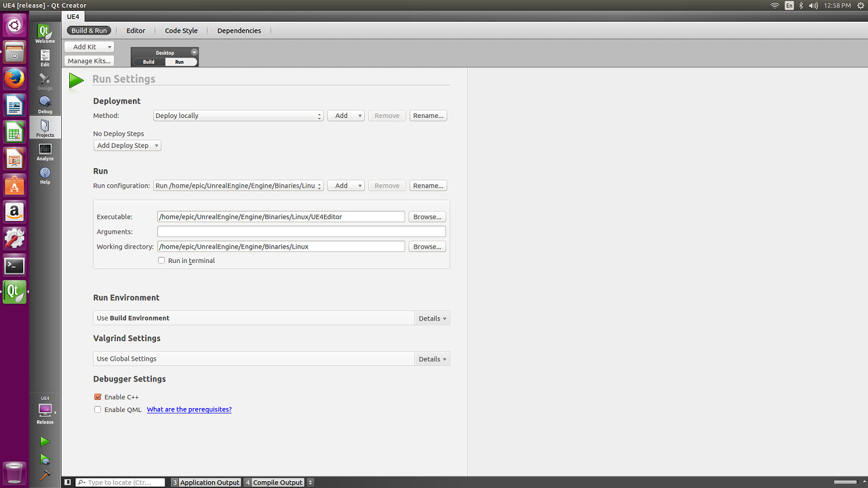Open the Amazon launcher icon
This screenshot has height=488, width=868.
coord(14,211)
